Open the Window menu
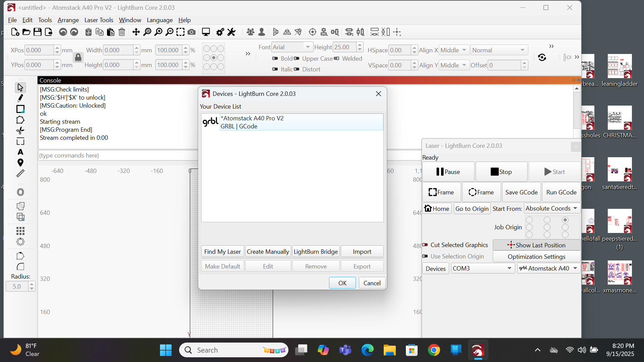This screenshot has width=644, height=362. pyautogui.click(x=130, y=20)
